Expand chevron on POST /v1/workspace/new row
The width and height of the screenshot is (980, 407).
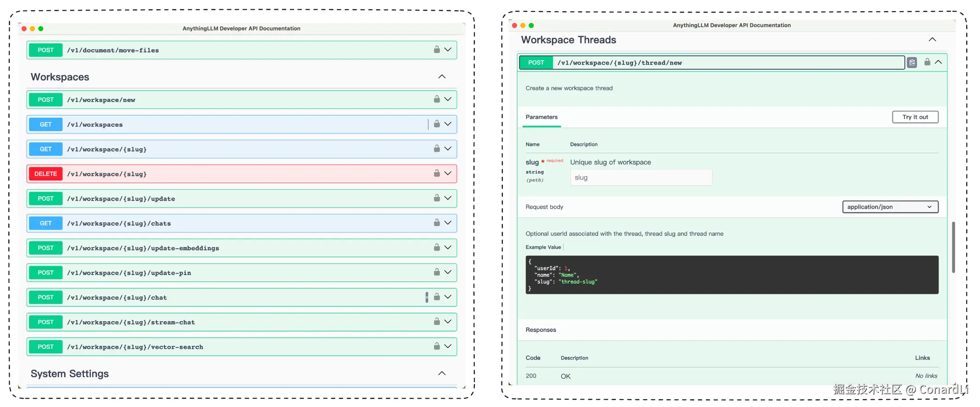(x=448, y=99)
